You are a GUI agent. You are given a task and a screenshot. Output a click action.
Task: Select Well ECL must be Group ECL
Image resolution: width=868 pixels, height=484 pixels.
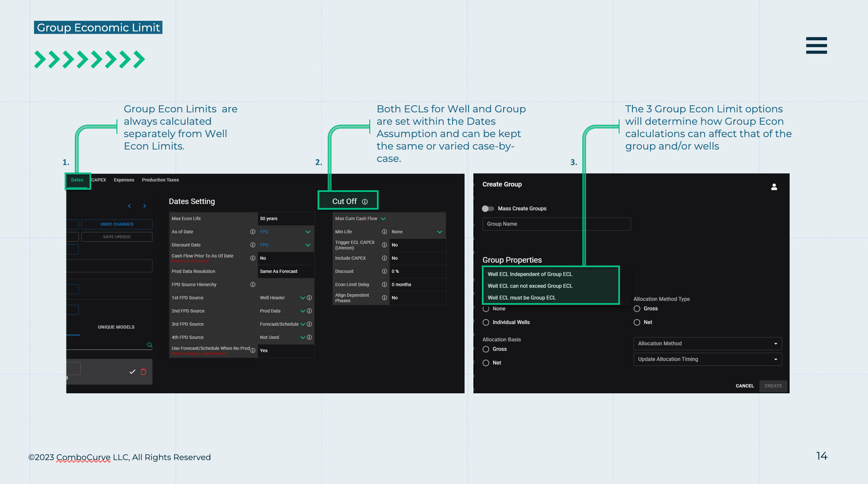[521, 298]
